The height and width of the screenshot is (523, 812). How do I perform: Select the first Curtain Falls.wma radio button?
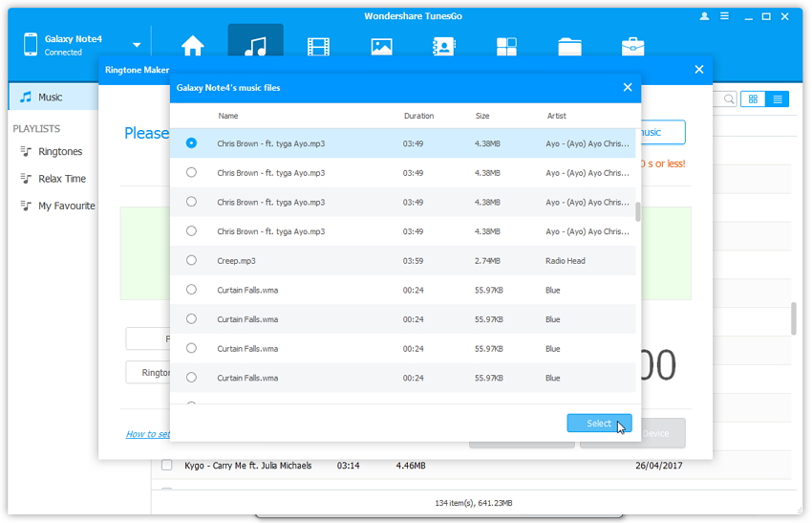192,290
